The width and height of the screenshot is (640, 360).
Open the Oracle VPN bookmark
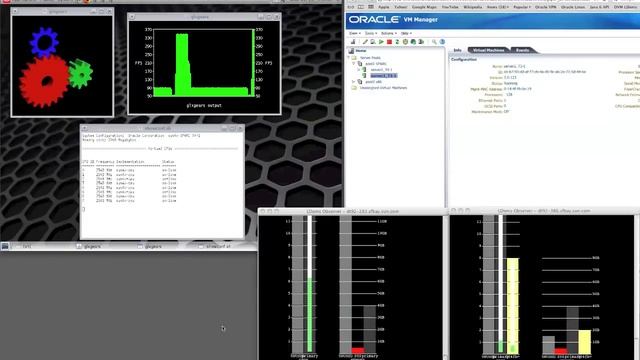(x=545, y=7)
